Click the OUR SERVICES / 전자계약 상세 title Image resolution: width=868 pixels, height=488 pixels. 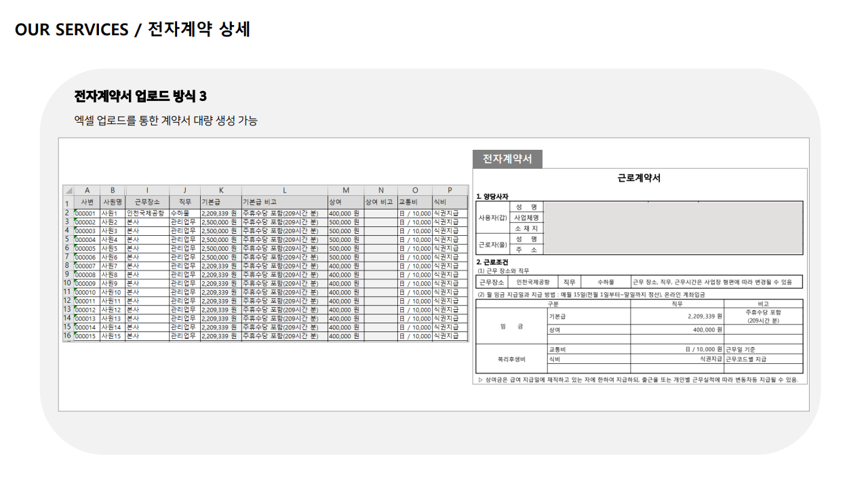point(133,29)
